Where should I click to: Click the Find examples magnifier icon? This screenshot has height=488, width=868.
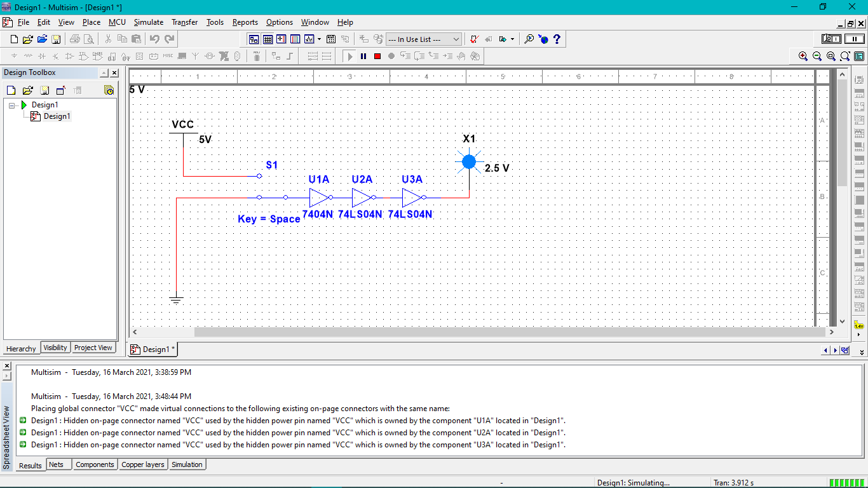(529, 39)
